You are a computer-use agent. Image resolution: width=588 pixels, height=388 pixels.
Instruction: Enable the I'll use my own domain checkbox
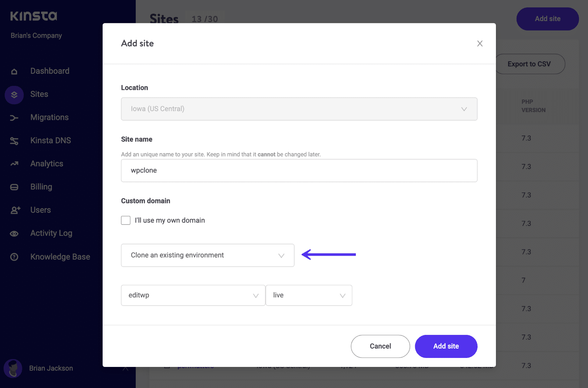(x=126, y=220)
